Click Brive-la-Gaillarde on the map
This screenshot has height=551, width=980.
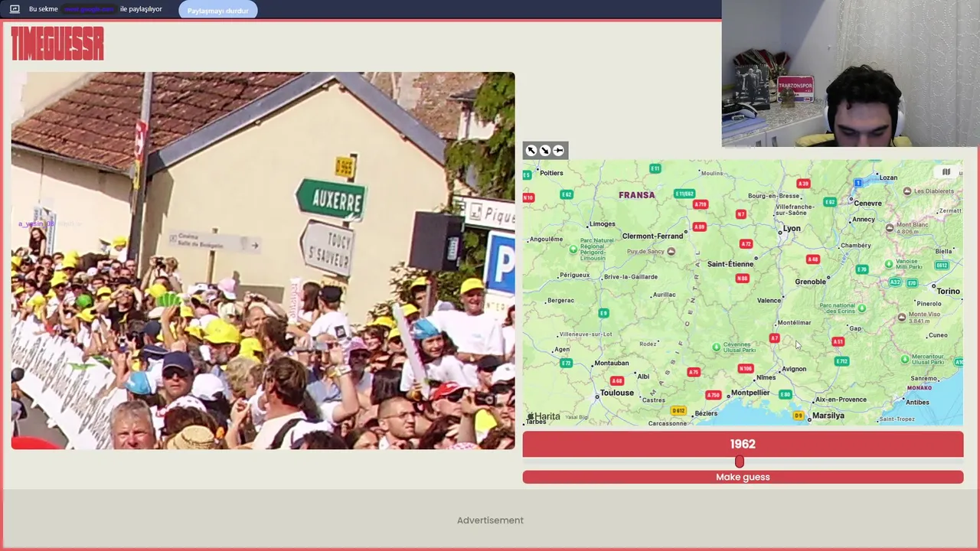[x=631, y=276]
